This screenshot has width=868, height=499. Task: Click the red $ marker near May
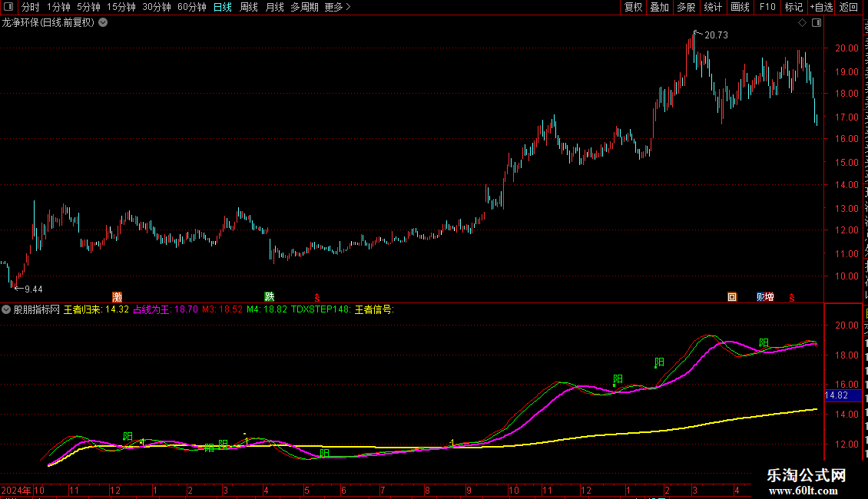click(x=317, y=298)
